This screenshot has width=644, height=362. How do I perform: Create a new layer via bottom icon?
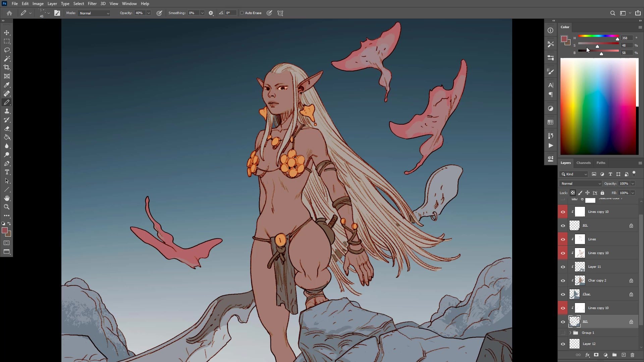point(624,355)
